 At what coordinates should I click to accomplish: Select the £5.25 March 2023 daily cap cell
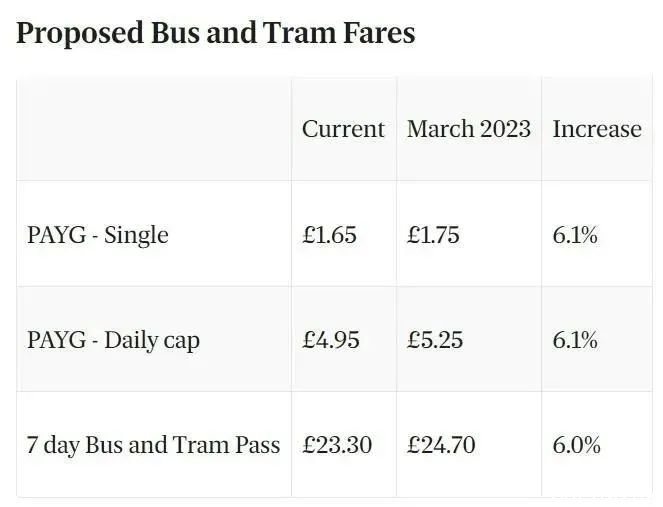click(x=435, y=340)
